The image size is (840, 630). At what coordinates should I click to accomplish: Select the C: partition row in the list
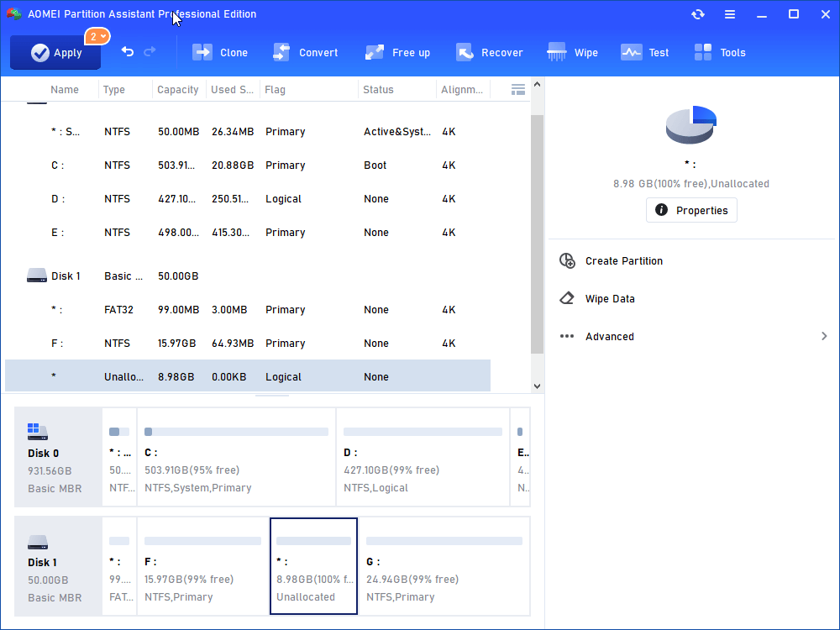click(248, 165)
